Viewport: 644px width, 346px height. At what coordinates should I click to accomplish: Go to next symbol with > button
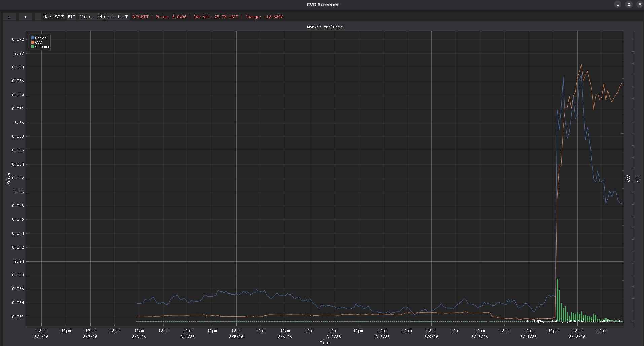tap(26, 17)
